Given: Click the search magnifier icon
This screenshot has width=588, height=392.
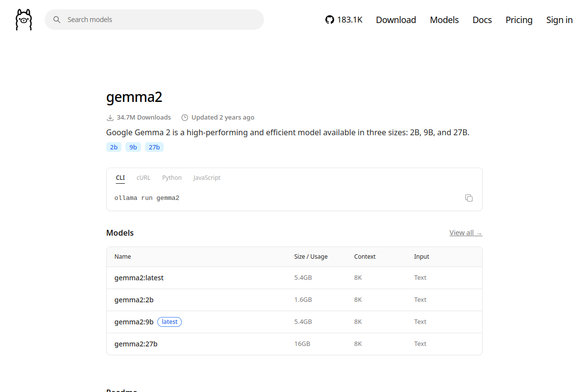Looking at the screenshot, I should coord(57,20).
